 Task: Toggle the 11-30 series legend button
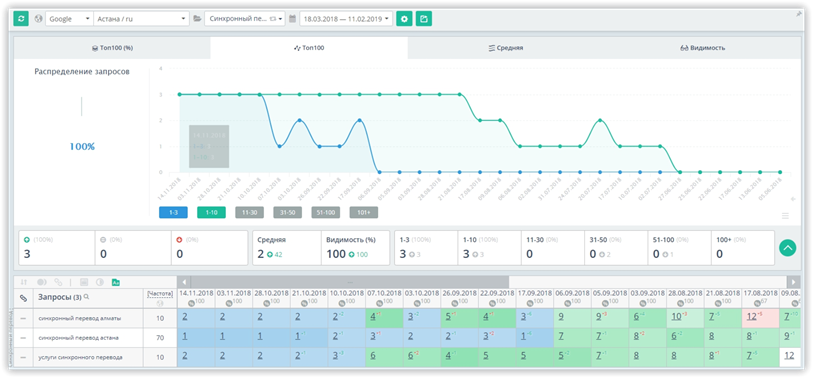(249, 212)
